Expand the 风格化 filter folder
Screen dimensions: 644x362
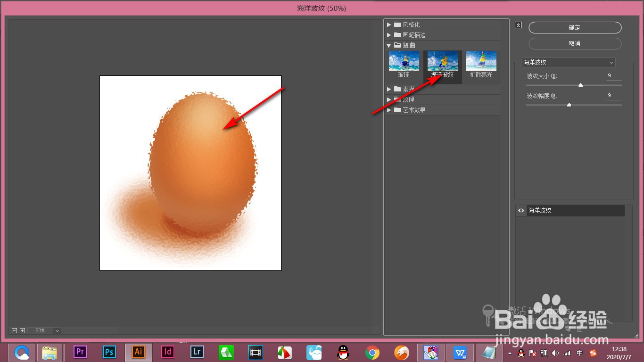[x=389, y=25]
